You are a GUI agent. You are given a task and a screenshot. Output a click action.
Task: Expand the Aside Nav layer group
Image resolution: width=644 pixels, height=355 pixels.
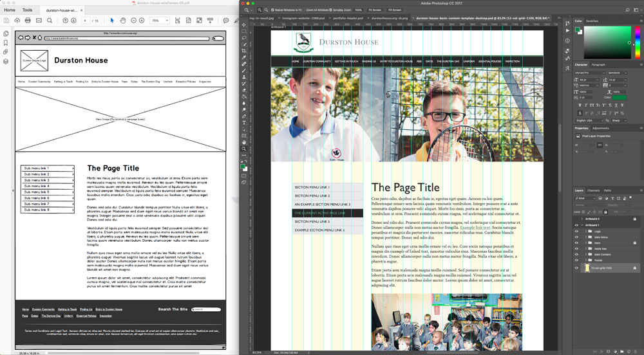585,248
